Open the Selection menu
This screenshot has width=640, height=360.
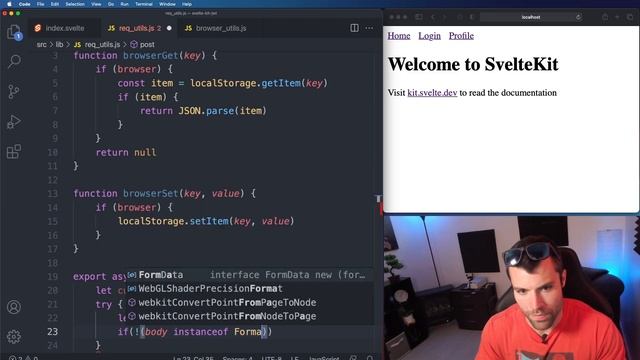75,4
